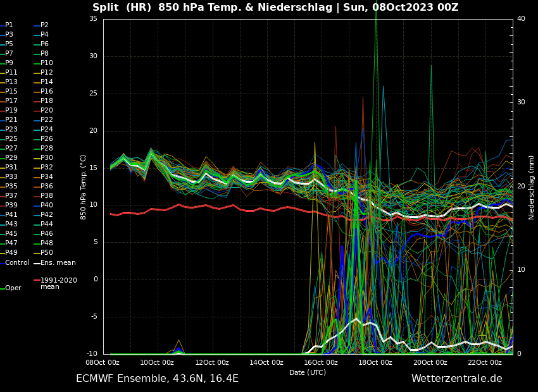
Task: Select the Oper legend entry
Action: pos(13,288)
